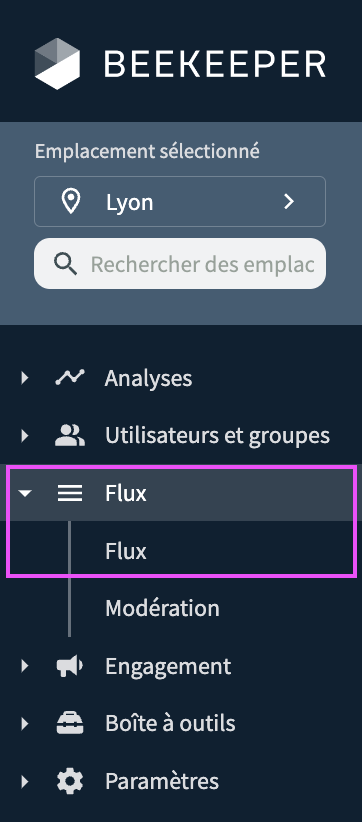Collapse the Flux section arrow
Viewport: 362px width, 822px height.
pyautogui.click(x=24, y=493)
